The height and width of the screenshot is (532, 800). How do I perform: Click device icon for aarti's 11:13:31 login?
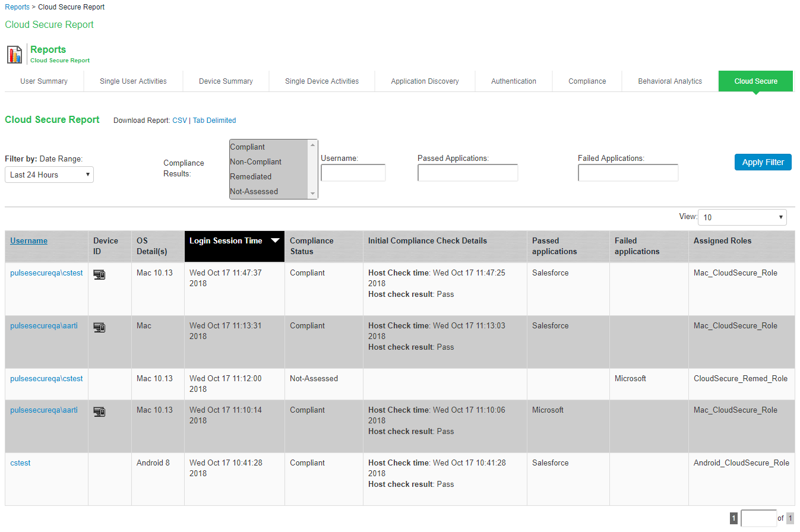coord(99,328)
